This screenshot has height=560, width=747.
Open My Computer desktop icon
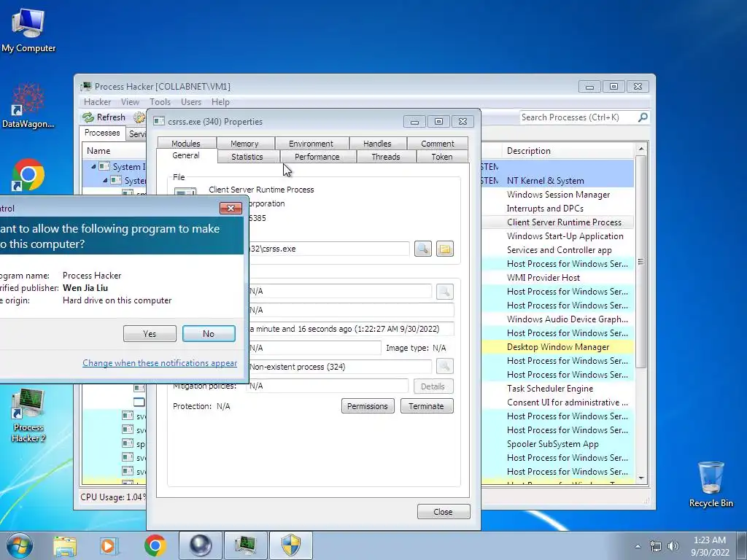click(x=28, y=31)
